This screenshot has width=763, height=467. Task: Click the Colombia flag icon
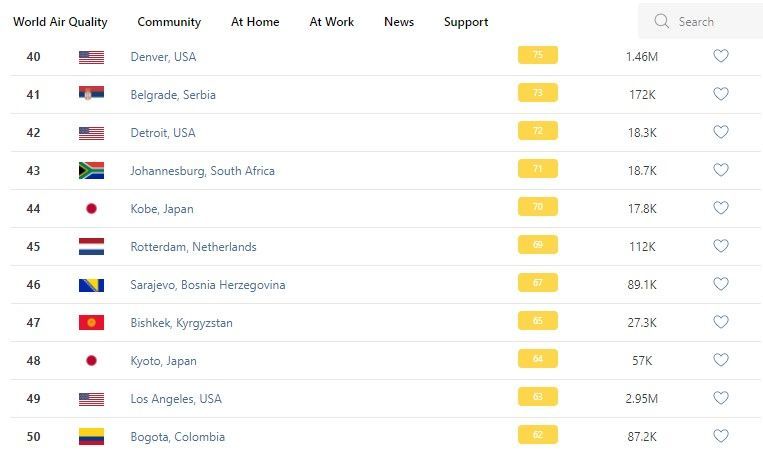(91, 437)
